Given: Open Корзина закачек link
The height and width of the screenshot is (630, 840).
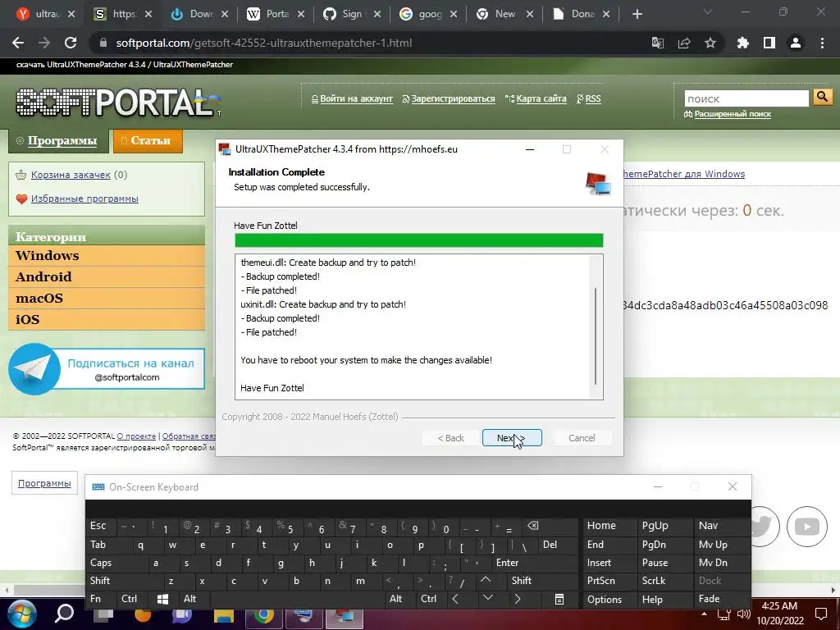Looking at the screenshot, I should (71, 175).
